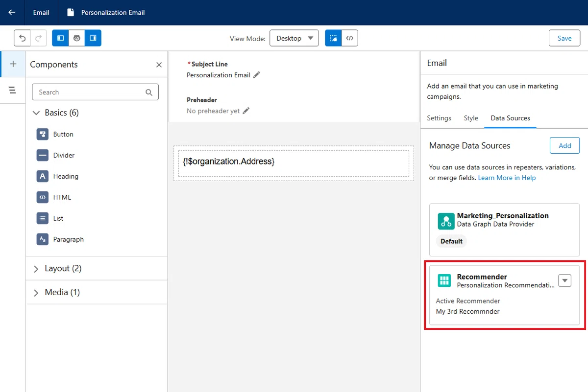This screenshot has height=392, width=588.
Task: Open the Recommender card dropdown menu
Action: click(565, 280)
